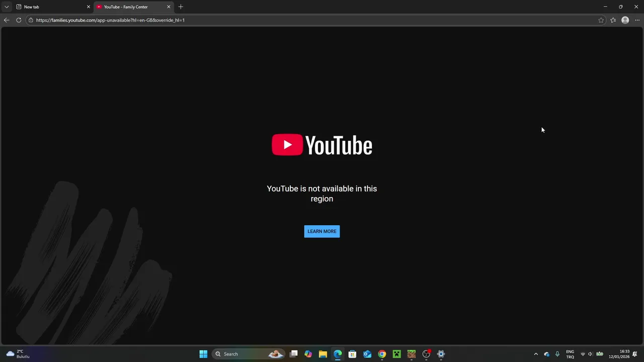
Task: Open Outlook from the taskbar
Action: [x=367, y=354]
